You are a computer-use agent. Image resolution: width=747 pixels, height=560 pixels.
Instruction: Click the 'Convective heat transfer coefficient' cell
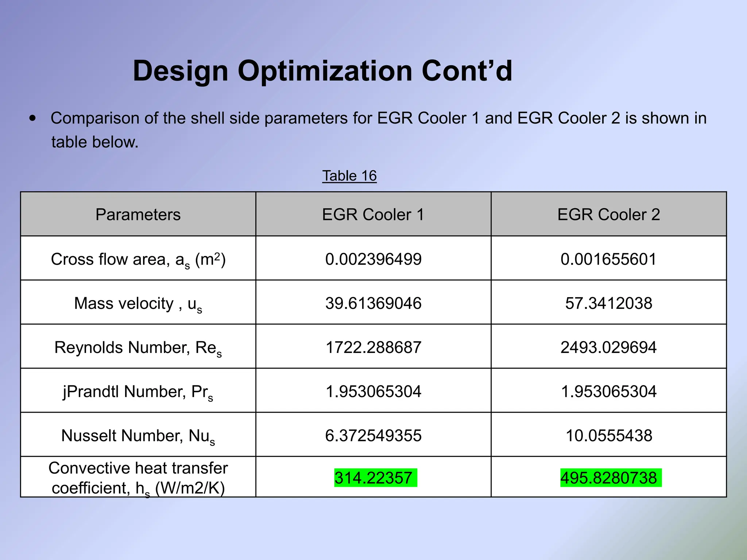click(138, 477)
